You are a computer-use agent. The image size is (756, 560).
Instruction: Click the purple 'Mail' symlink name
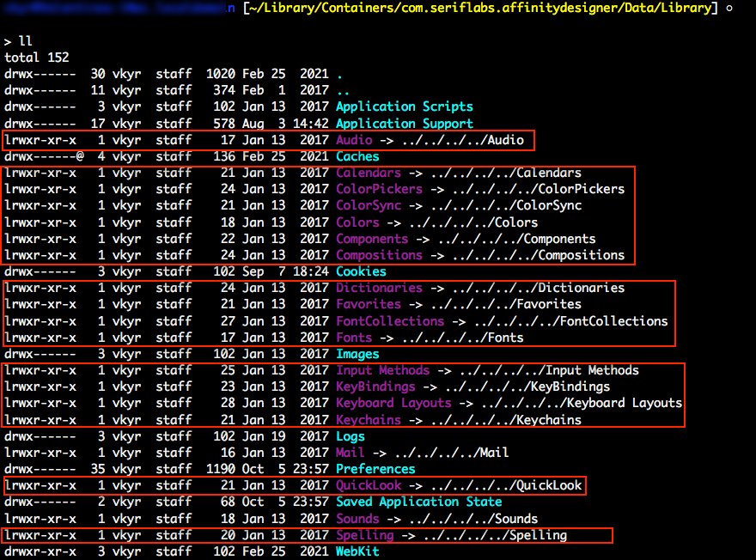click(x=350, y=453)
